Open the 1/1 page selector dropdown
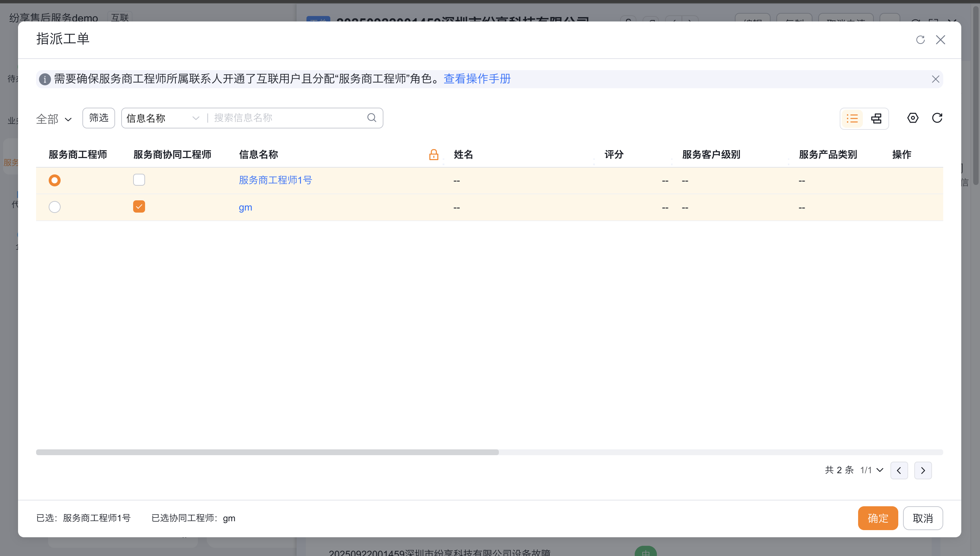 [x=872, y=470]
